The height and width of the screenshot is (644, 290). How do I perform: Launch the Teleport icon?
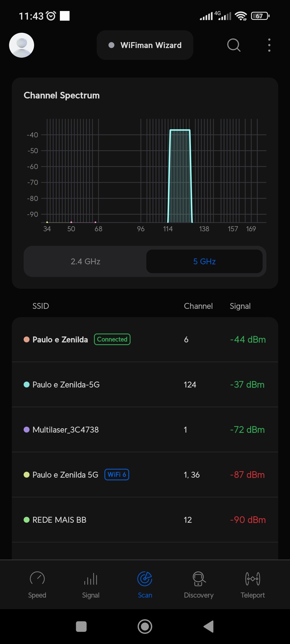tap(253, 579)
